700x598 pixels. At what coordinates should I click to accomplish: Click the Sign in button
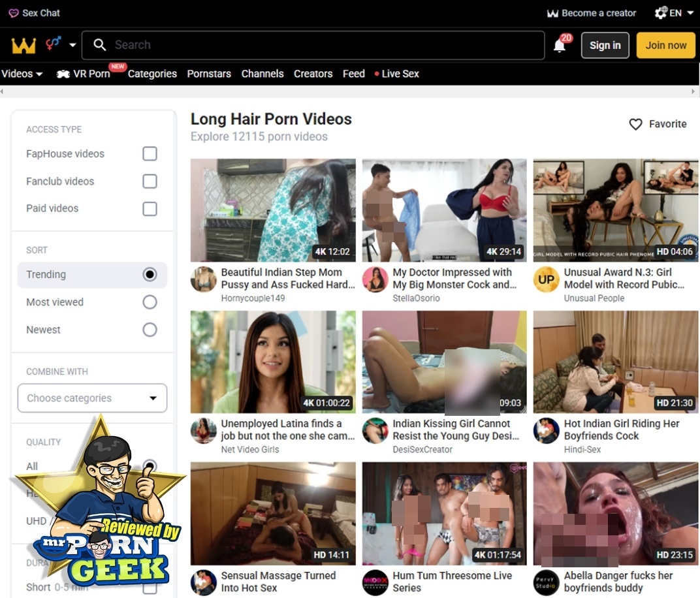[x=605, y=46]
